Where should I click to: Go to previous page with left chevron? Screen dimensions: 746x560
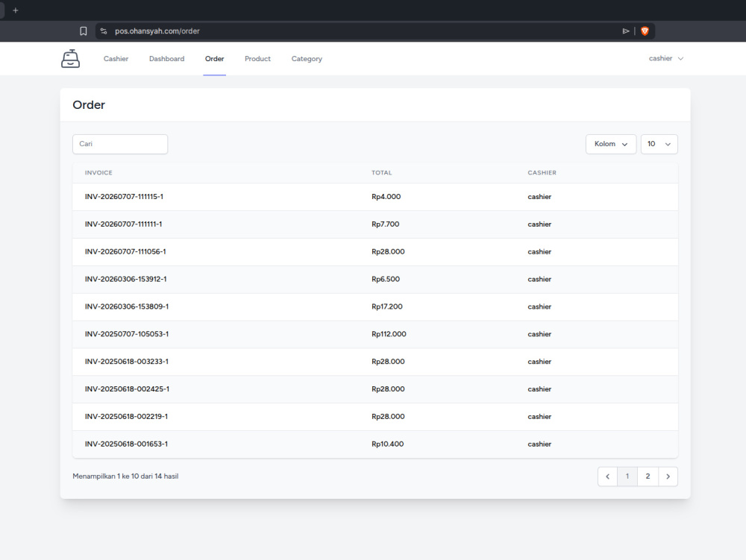point(607,476)
